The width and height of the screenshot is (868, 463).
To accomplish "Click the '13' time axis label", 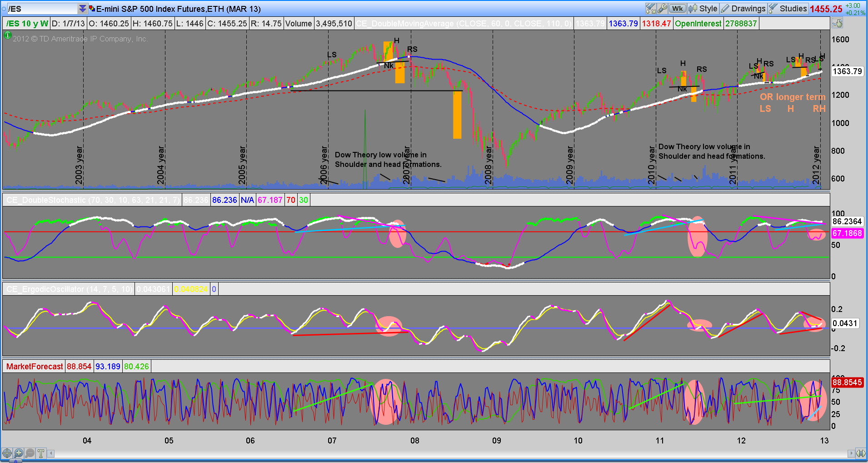I will pyautogui.click(x=824, y=440).
